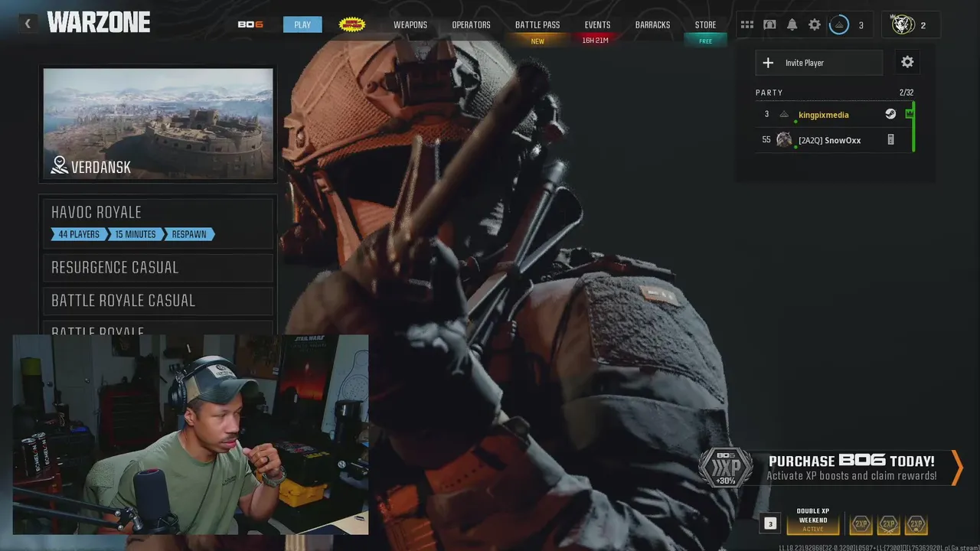Select Battle Royale Casual mode
The image size is (980, 551).
pyautogui.click(x=158, y=300)
